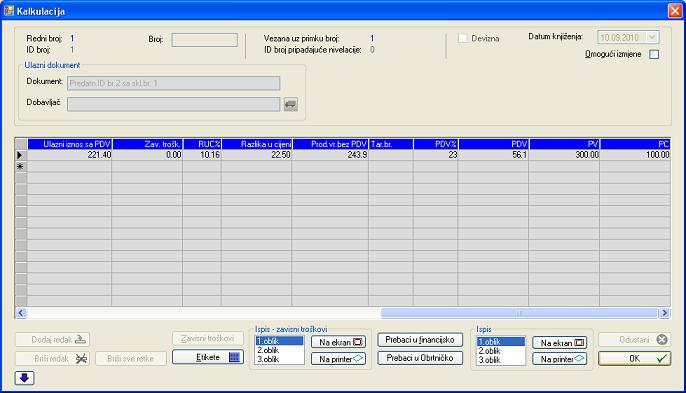This screenshot has height=393, width=686.
Task: Select the new row asterisk marker
Action: [21, 166]
